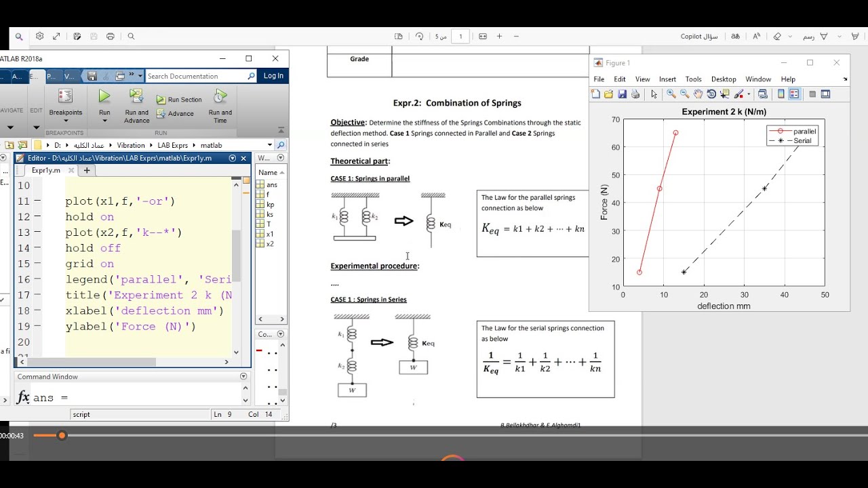Screen dimensions: 868x488
Task: Expand the Run dropdown arrow
Action: pyautogui.click(x=104, y=121)
